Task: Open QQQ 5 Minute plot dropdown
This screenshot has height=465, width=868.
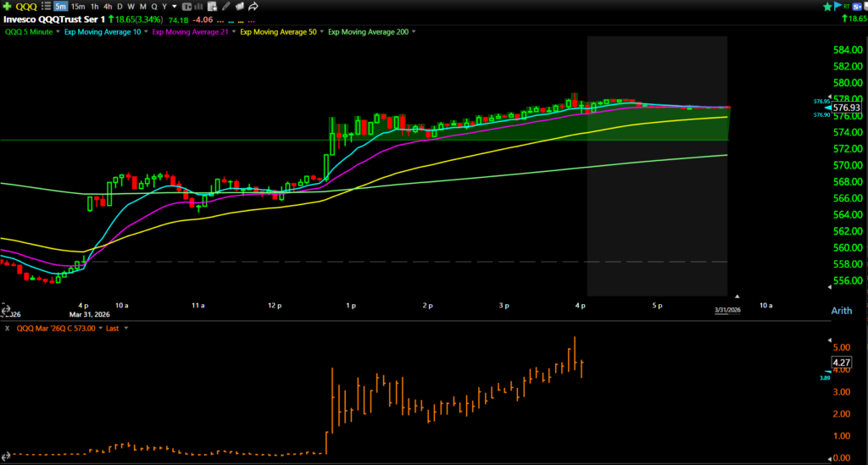Action: pos(58,31)
